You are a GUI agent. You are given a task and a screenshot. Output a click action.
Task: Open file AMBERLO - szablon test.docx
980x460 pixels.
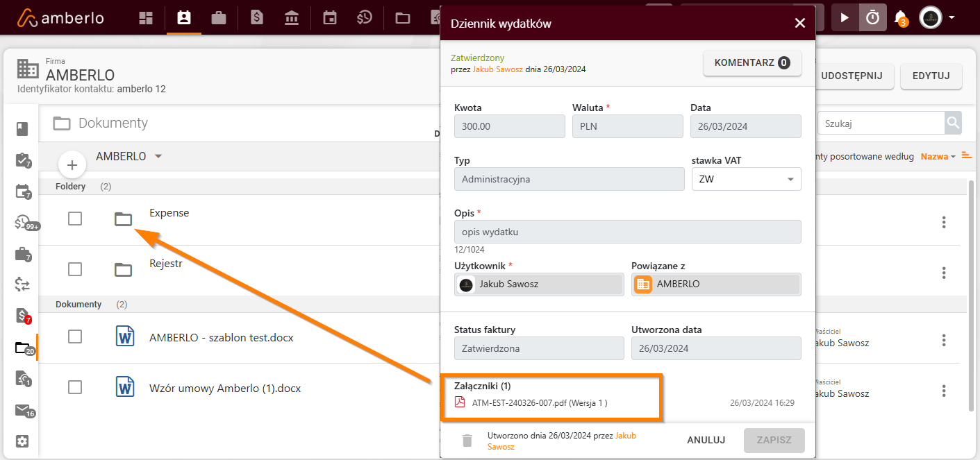[222, 338]
